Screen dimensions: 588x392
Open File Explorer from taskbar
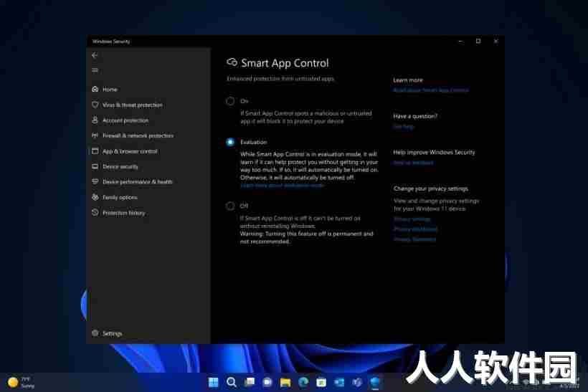(x=285, y=382)
